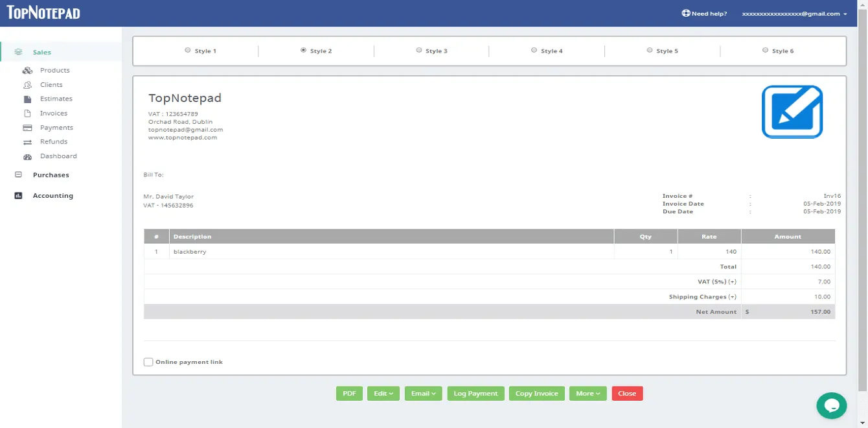Click the Invoices page icon
The image size is (868, 428).
[x=27, y=113]
